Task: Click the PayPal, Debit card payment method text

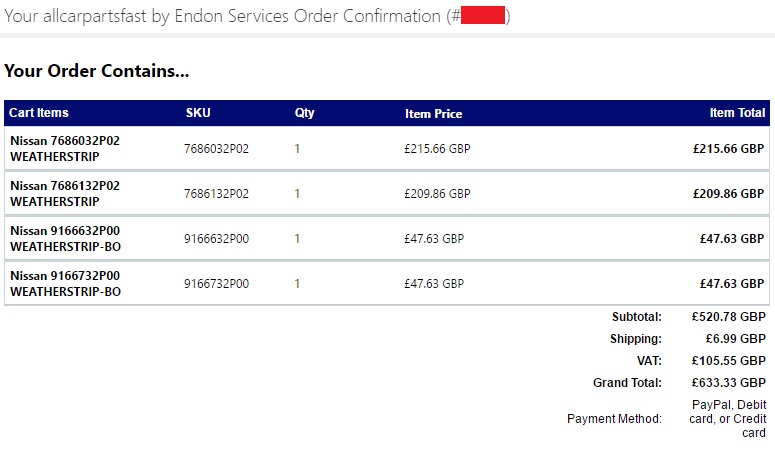Action: (x=729, y=418)
